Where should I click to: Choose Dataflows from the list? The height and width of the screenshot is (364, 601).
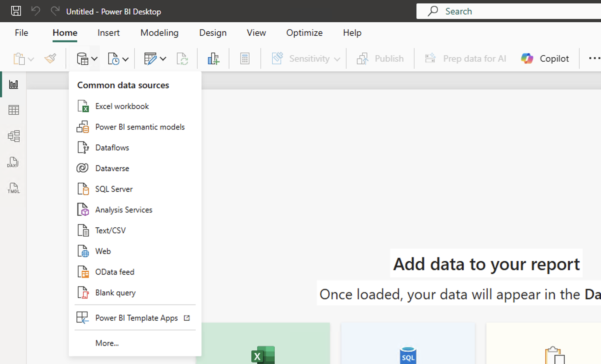(x=135, y=148)
